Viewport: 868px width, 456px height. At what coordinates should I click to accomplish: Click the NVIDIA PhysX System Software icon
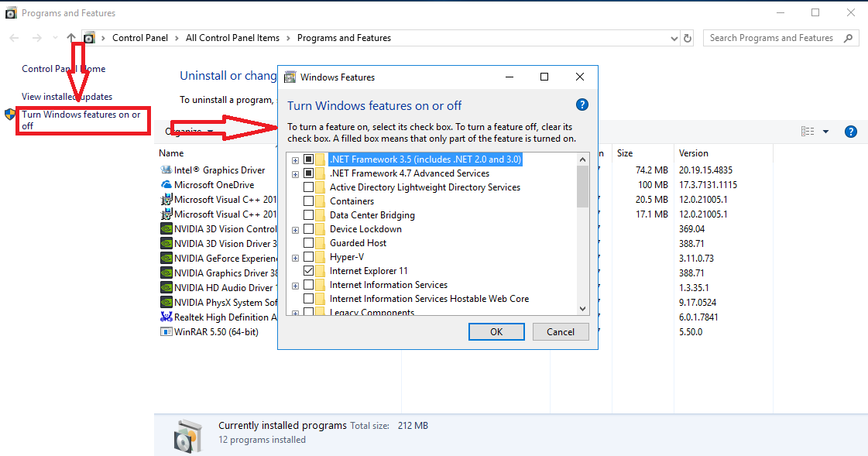click(166, 302)
